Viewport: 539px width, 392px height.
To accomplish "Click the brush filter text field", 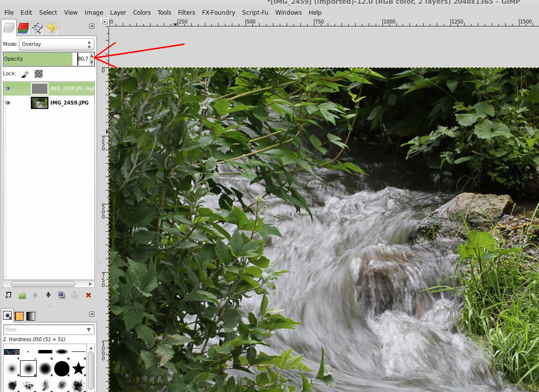I will pyautogui.click(x=44, y=329).
